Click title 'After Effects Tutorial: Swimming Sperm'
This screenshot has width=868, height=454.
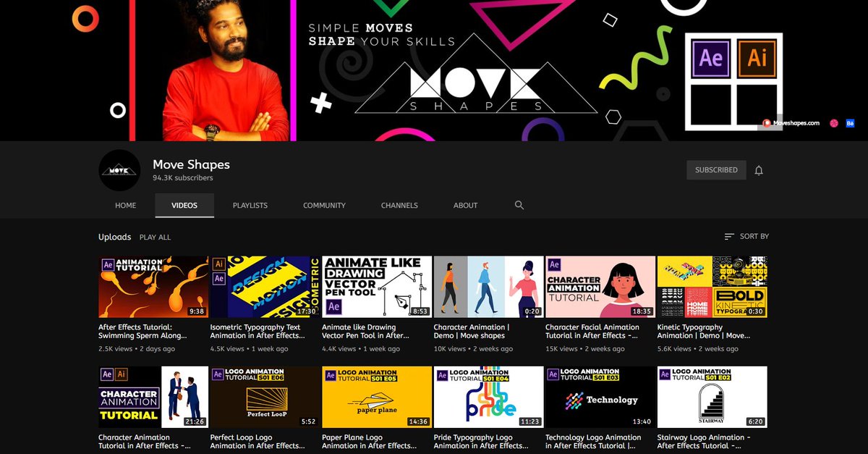(x=142, y=331)
